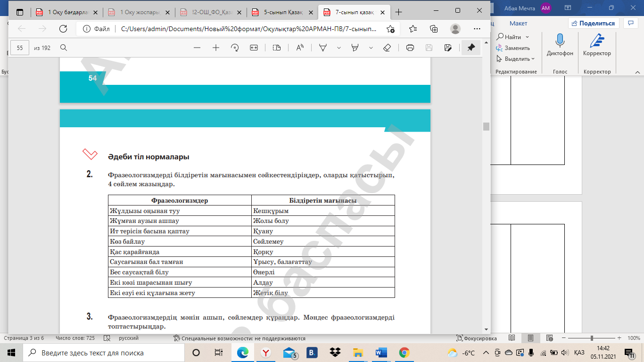Open Edge Collections icon
644x362 pixels.
(434, 29)
